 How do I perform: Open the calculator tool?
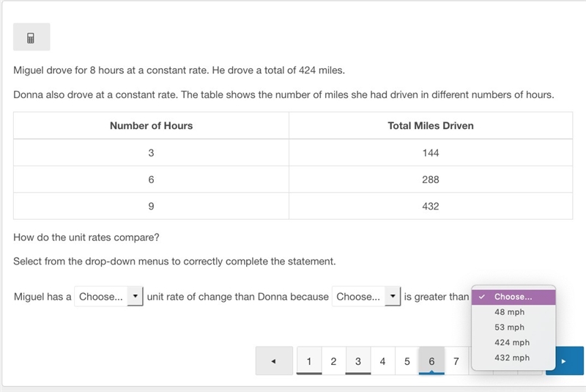pos(31,37)
